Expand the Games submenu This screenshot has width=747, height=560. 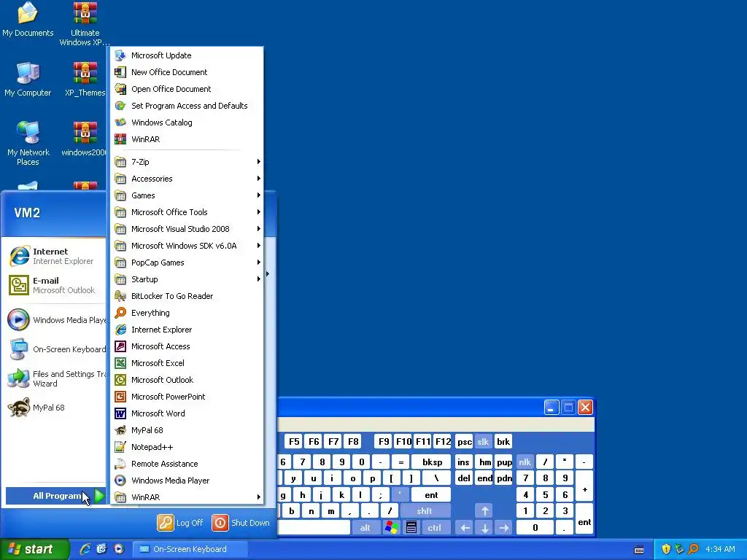tap(187, 195)
